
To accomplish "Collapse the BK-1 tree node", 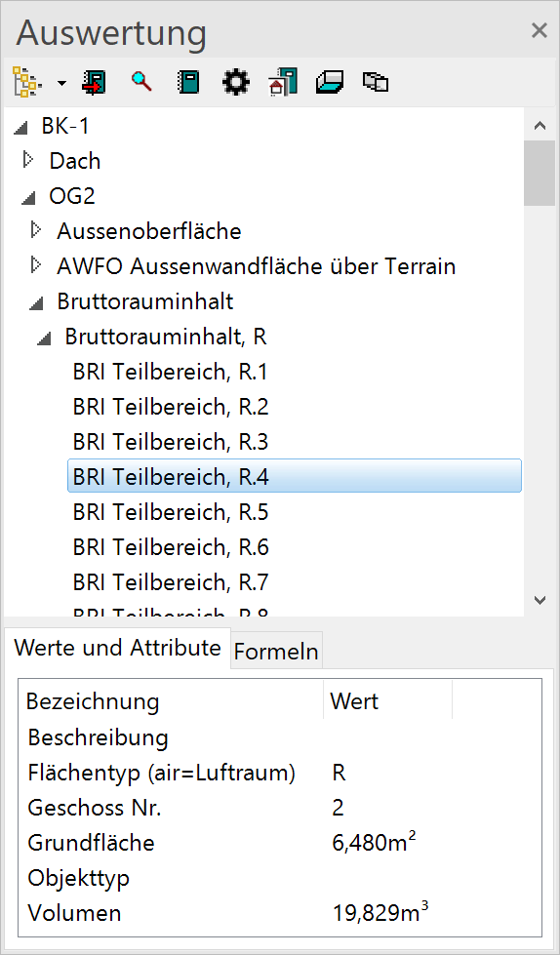I will click(21, 128).
